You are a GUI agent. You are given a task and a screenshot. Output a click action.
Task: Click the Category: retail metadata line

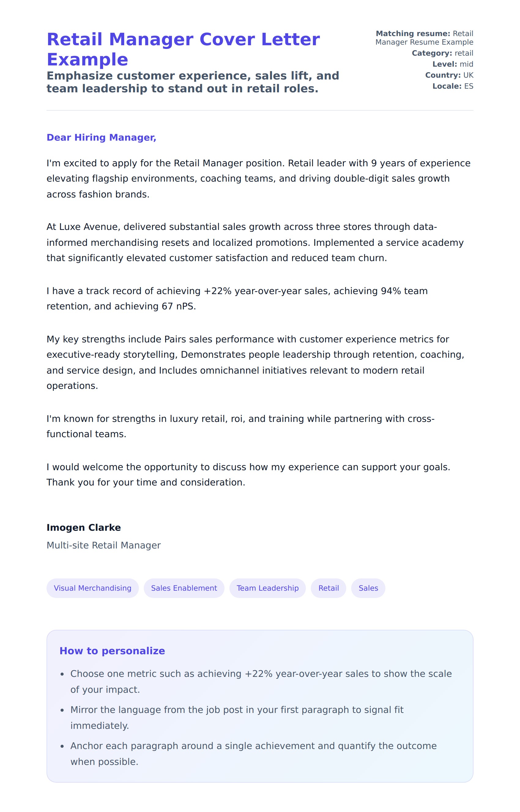(x=442, y=53)
